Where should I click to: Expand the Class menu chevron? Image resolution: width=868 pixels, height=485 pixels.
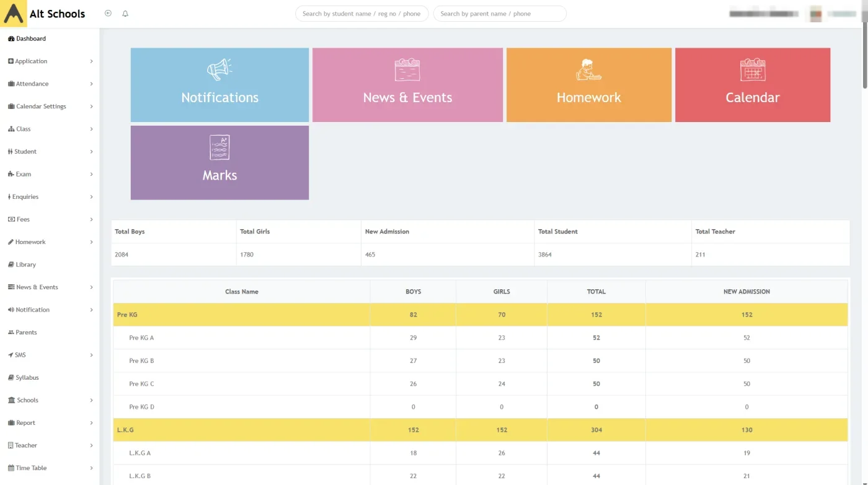pos(91,129)
